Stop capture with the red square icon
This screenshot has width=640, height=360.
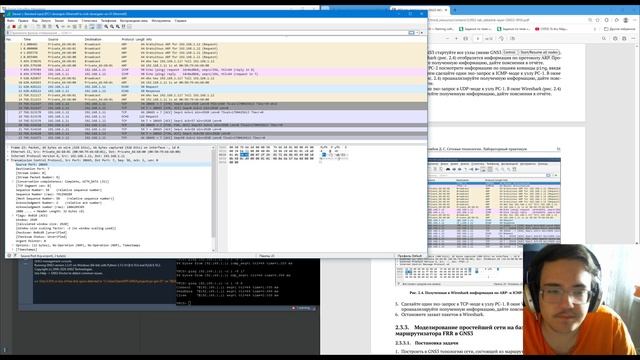[14, 26]
